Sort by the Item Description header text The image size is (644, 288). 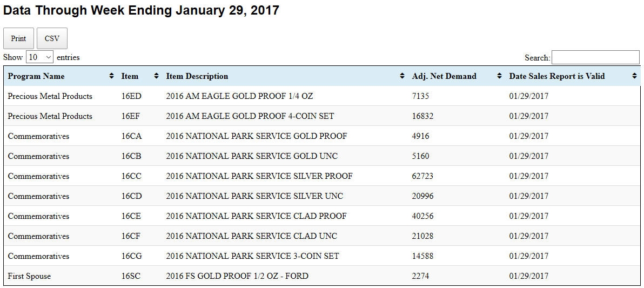197,76
